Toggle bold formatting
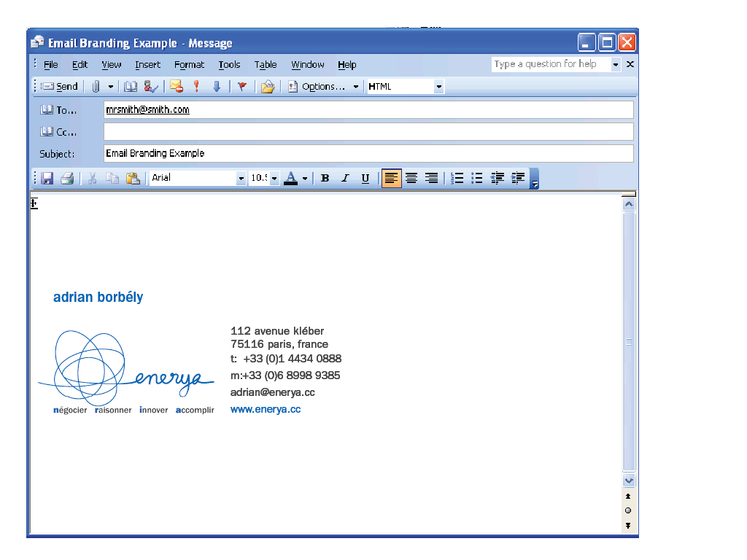 325,178
